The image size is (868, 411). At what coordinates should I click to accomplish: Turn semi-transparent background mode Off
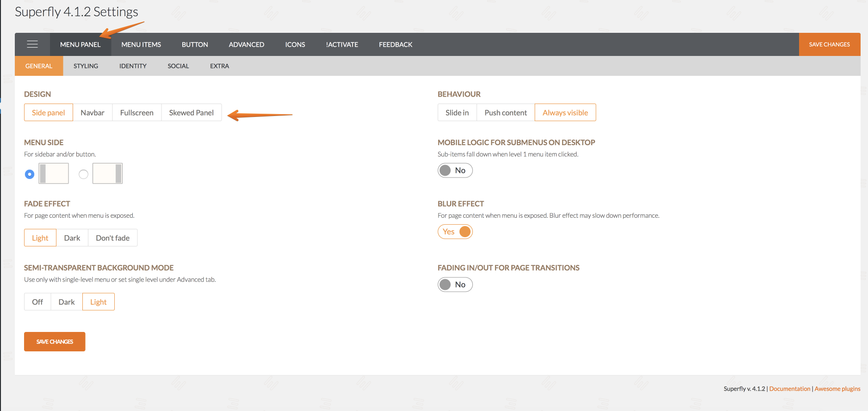(37, 301)
